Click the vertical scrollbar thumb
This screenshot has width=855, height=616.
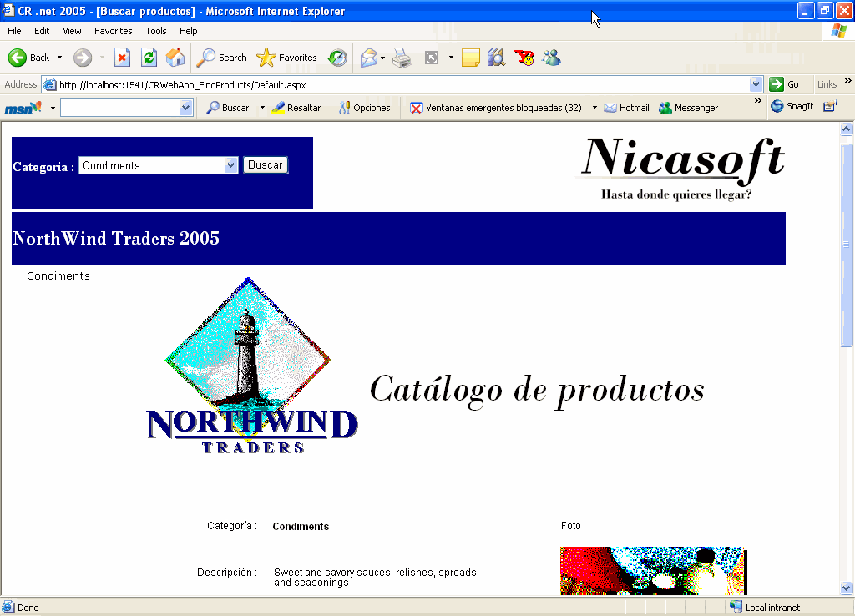[847, 245]
